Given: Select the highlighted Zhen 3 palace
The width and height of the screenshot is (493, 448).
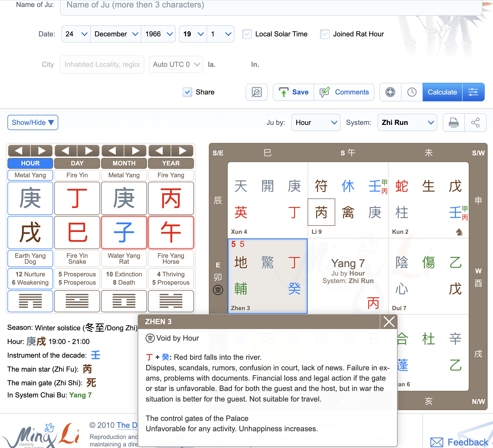Looking at the screenshot, I should click(x=268, y=276).
